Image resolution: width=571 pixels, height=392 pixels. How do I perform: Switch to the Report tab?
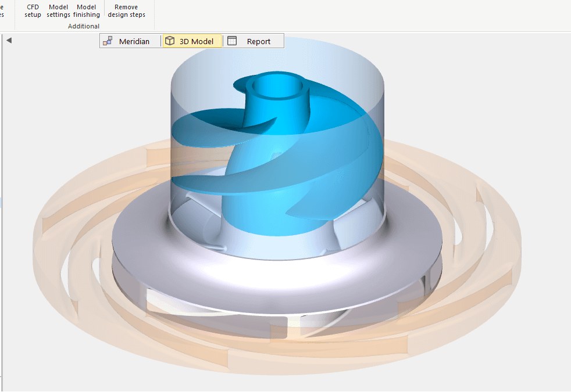(254, 41)
